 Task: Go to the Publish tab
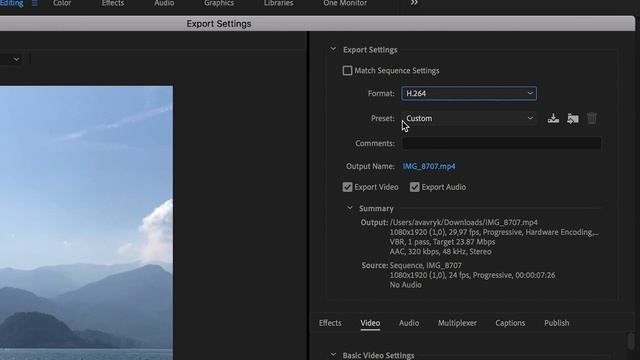pos(556,323)
